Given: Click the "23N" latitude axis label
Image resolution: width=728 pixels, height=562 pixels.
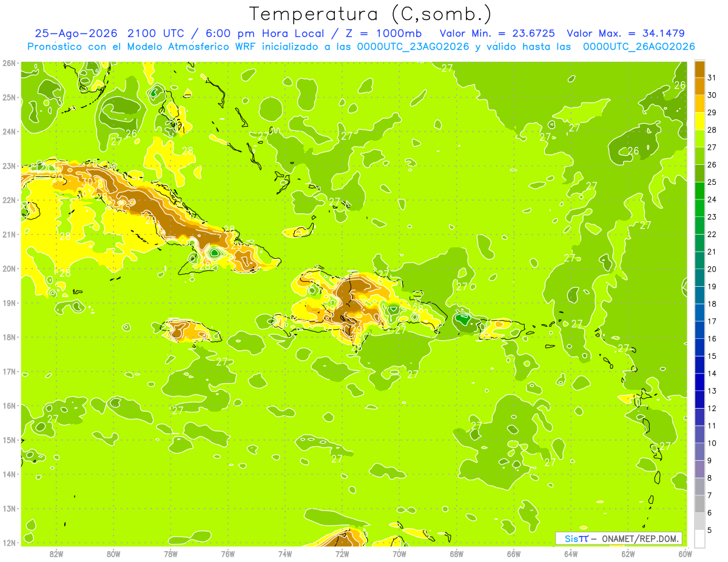Looking at the screenshot, I should pos(9,166).
